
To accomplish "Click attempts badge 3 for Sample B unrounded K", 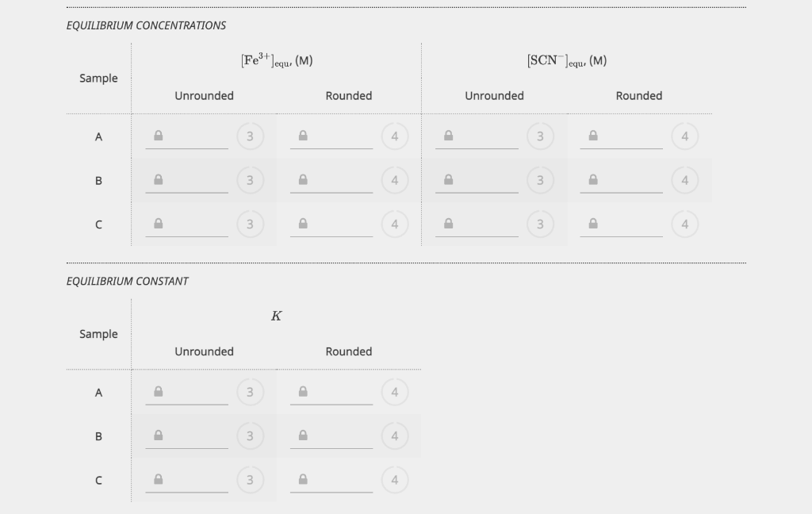I will click(x=250, y=436).
